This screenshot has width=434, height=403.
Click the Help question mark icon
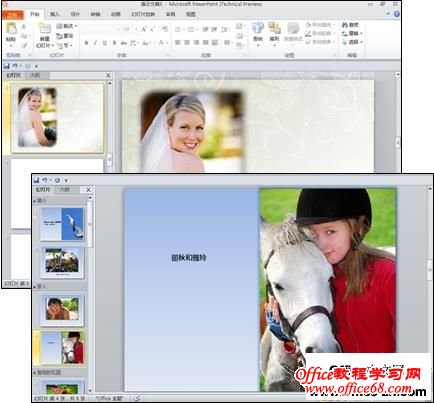click(x=396, y=14)
